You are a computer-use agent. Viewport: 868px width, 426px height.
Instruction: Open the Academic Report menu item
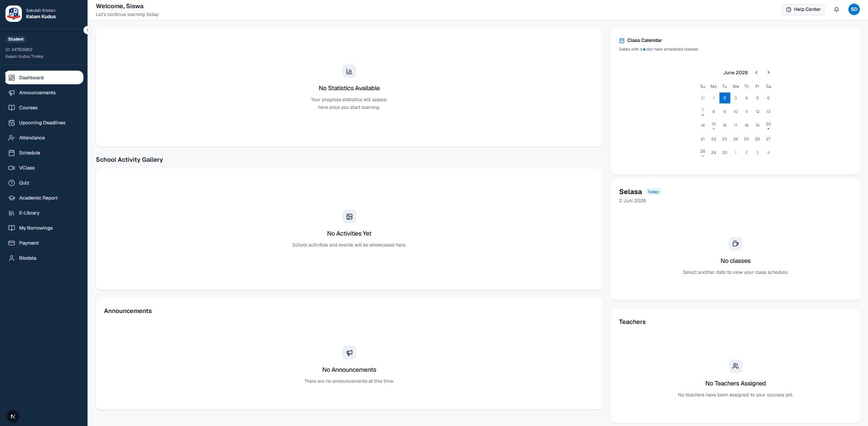[x=44, y=198]
